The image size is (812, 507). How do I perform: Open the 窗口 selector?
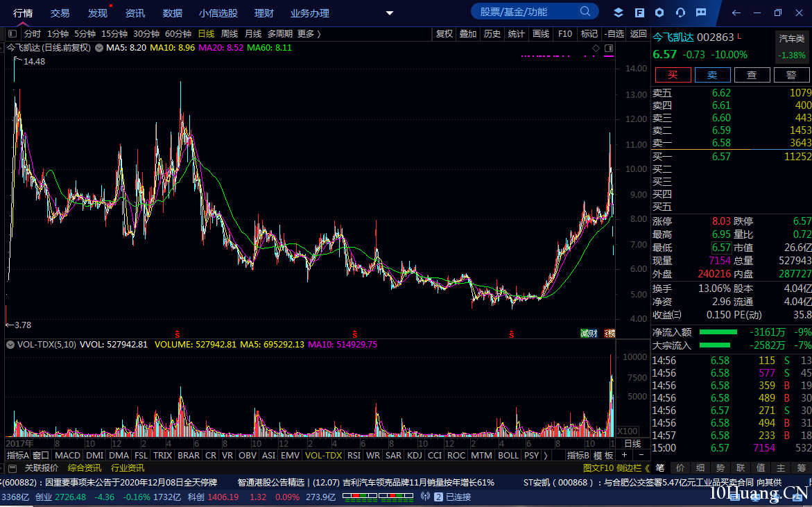[x=40, y=455]
